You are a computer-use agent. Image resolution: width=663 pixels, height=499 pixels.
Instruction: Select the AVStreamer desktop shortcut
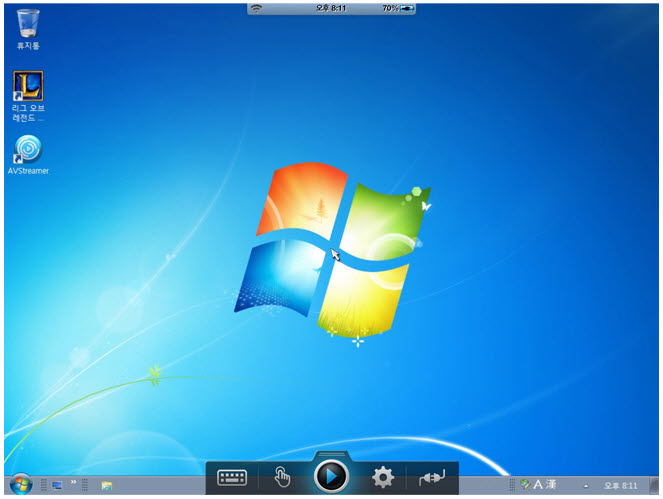pyautogui.click(x=28, y=155)
